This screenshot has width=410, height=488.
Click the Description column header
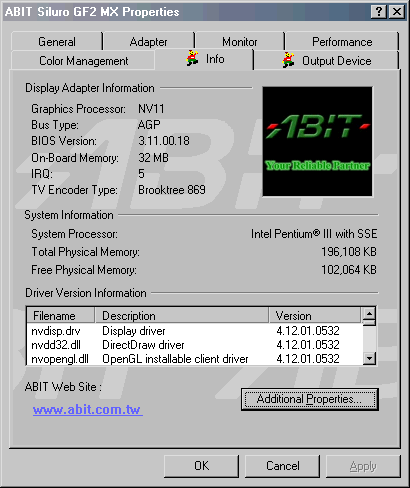pyautogui.click(x=182, y=315)
